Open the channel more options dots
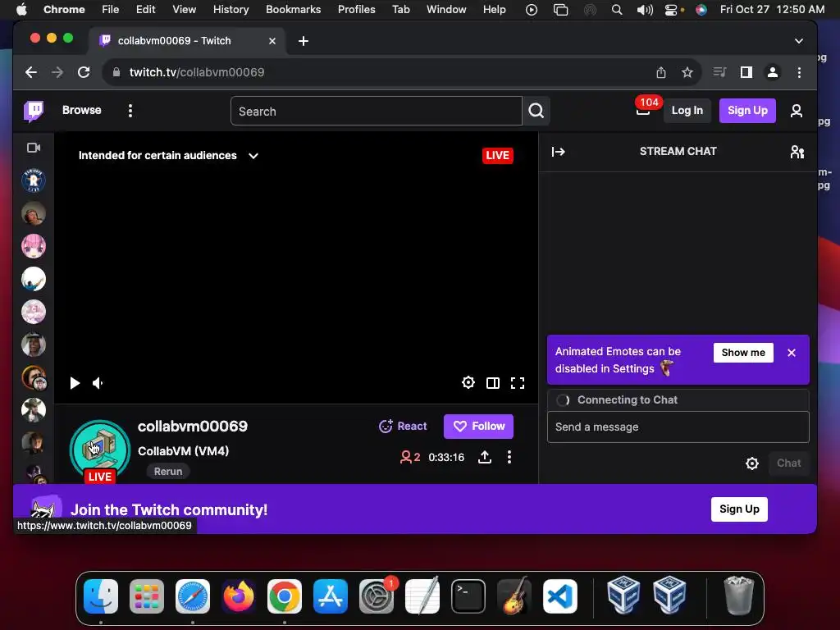 point(509,457)
